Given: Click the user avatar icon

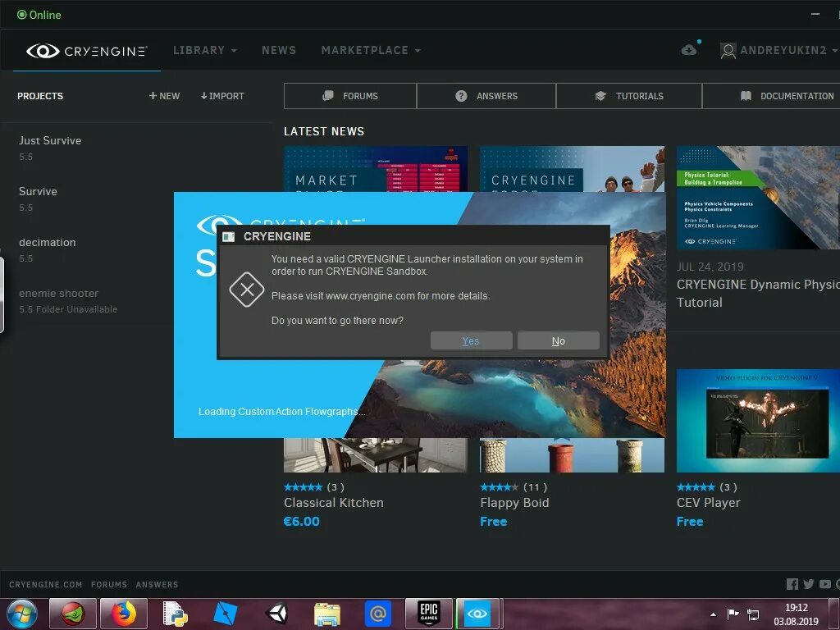Looking at the screenshot, I should [x=728, y=50].
